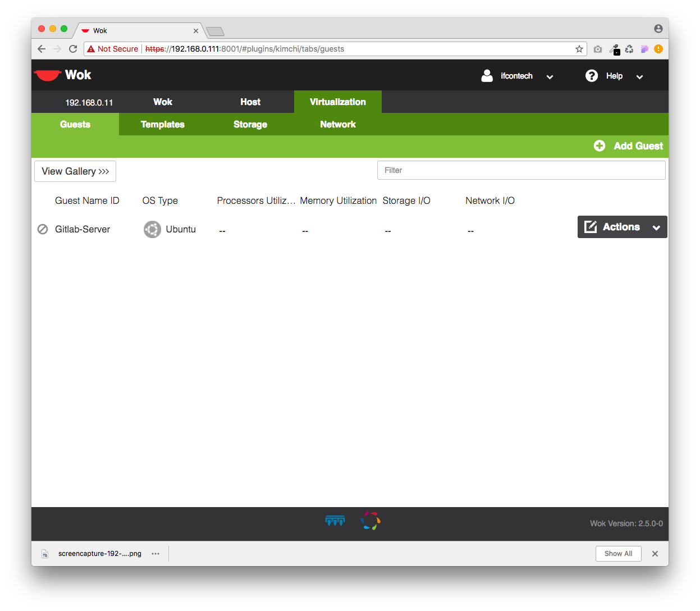Switch to the Templates tab
Image resolution: width=700 pixels, height=611 pixels.
(162, 124)
